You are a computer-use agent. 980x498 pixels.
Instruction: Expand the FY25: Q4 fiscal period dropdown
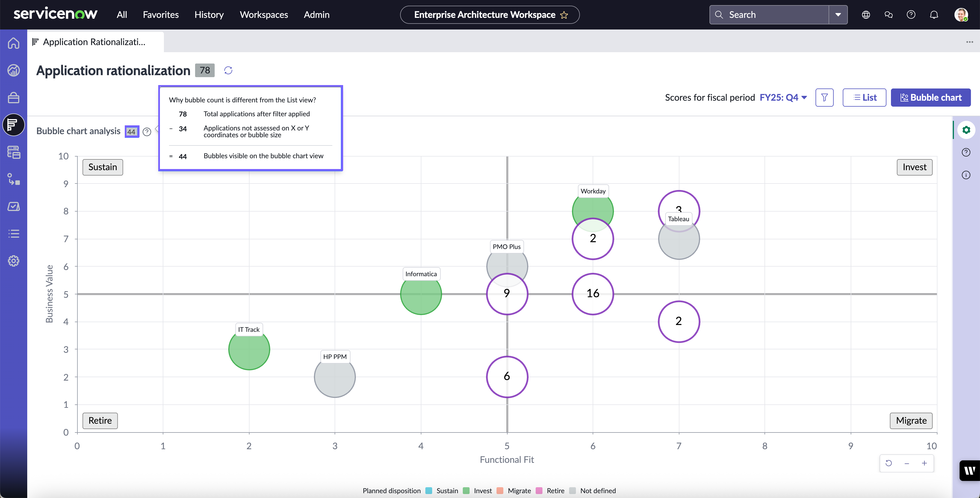point(783,97)
